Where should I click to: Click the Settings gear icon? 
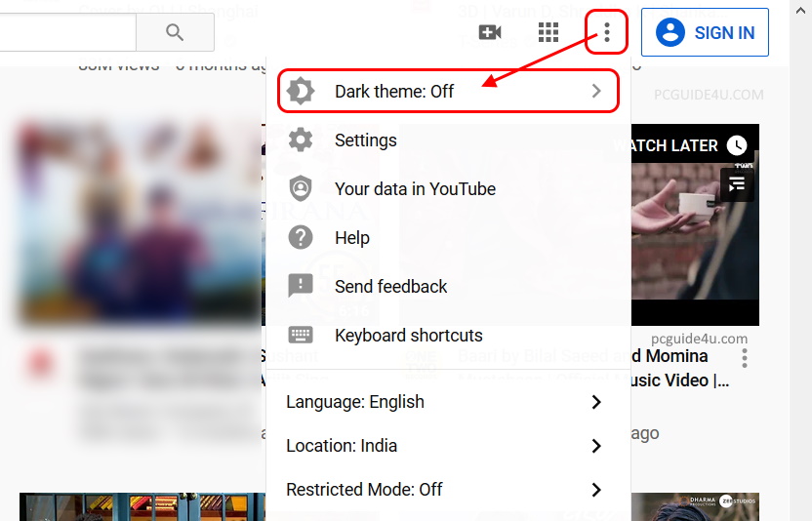tap(301, 140)
